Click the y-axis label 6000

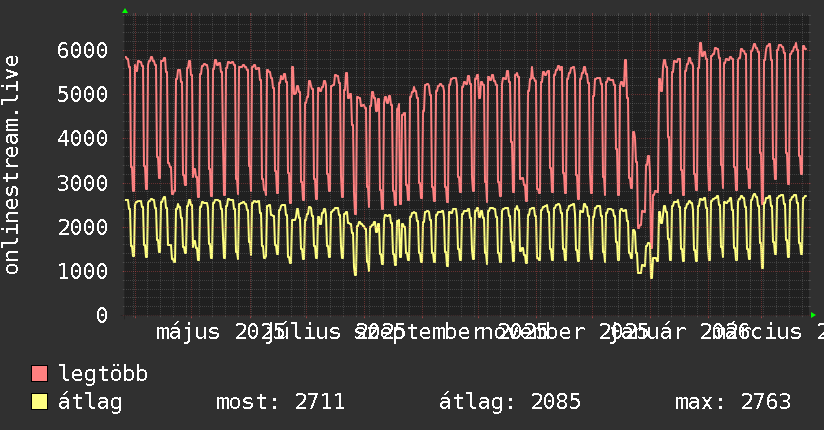tap(83, 50)
